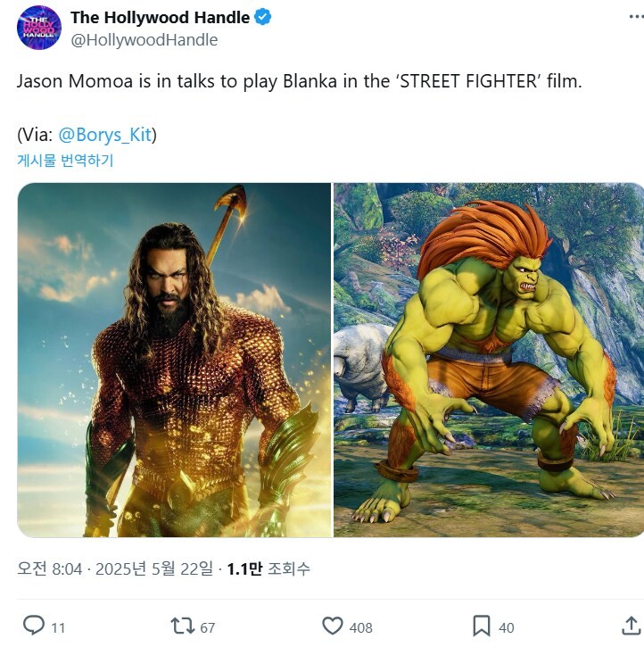Click The Hollywood Handle display name
Screen dimensions: 644x647
(160, 17)
